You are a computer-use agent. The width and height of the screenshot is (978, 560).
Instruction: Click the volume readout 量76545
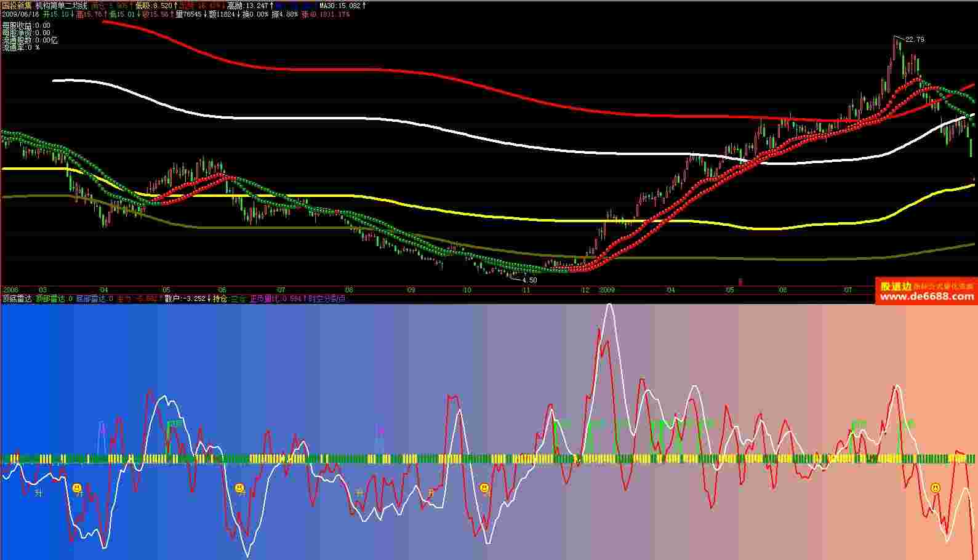189,14
